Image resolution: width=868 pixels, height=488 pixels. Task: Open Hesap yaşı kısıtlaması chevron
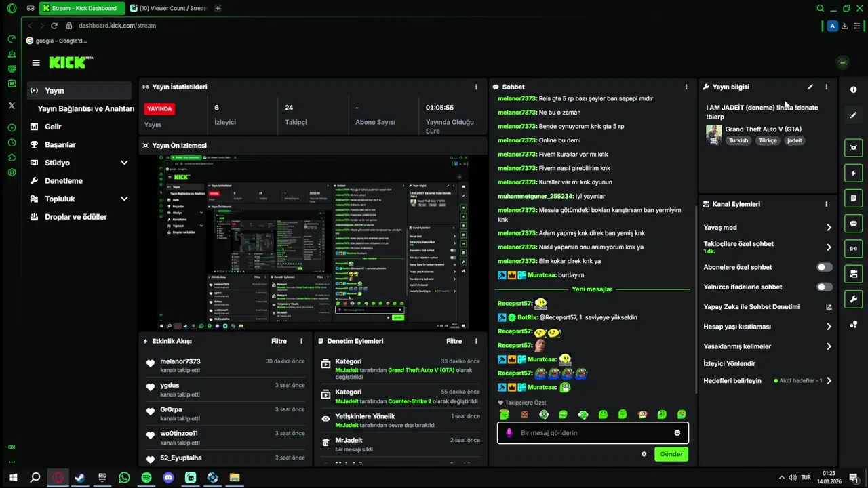click(x=829, y=327)
